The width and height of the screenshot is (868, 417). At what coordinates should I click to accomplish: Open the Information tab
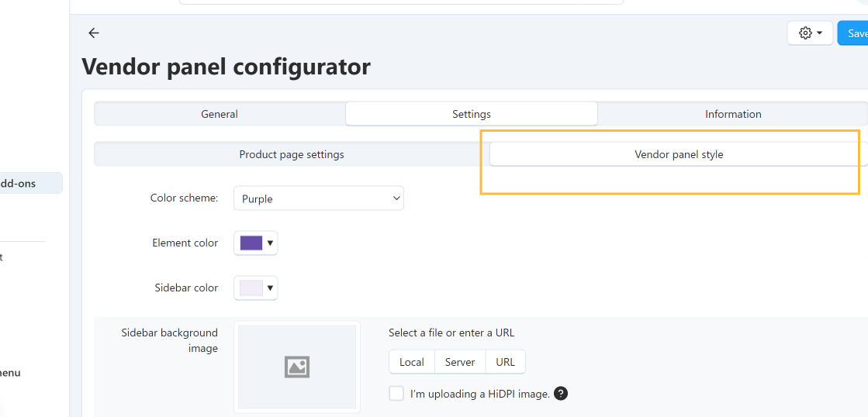(x=733, y=114)
